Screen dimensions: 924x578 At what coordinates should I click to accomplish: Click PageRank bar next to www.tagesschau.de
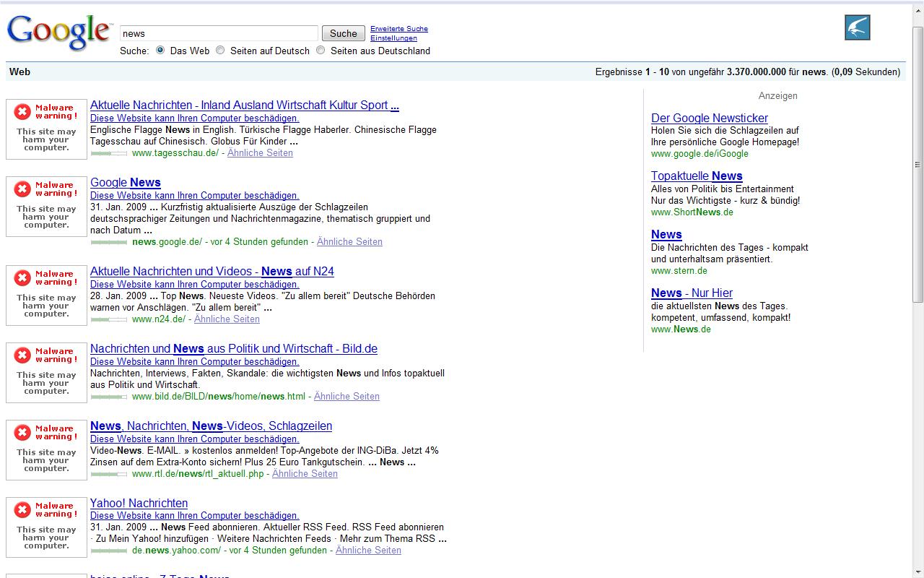click(x=109, y=153)
